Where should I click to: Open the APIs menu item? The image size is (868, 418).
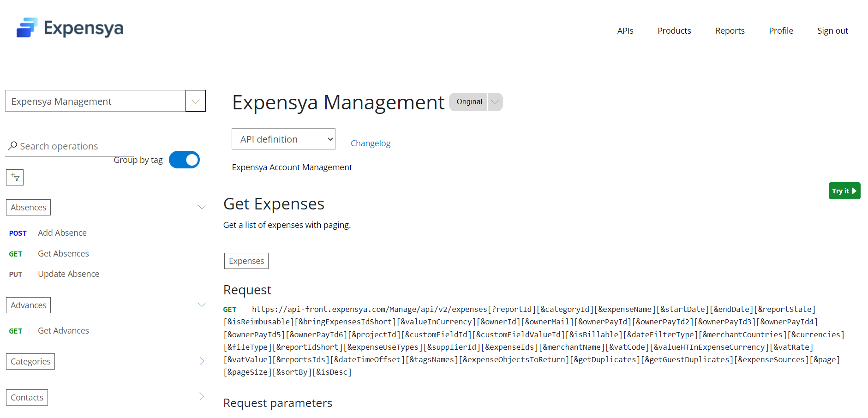coord(625,31)
